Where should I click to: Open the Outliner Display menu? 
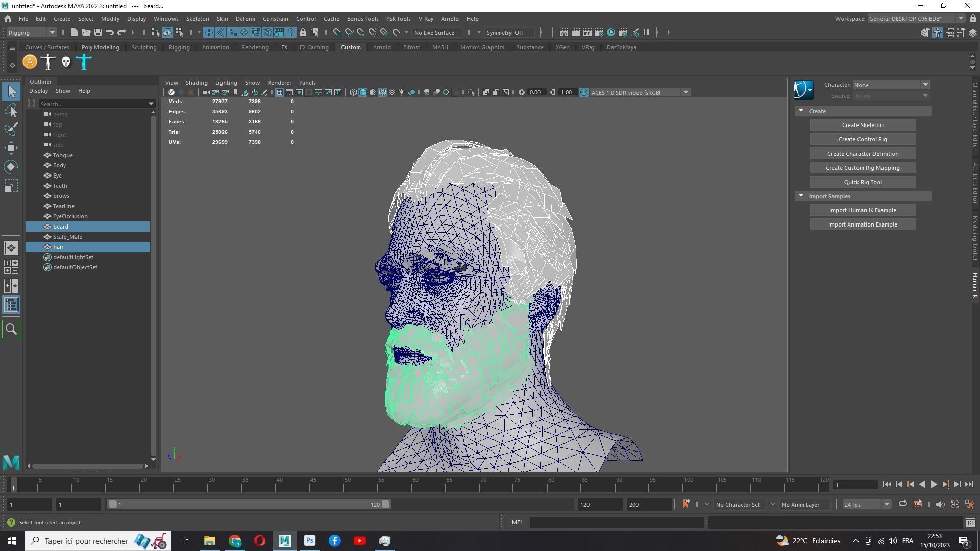[38, 91]
